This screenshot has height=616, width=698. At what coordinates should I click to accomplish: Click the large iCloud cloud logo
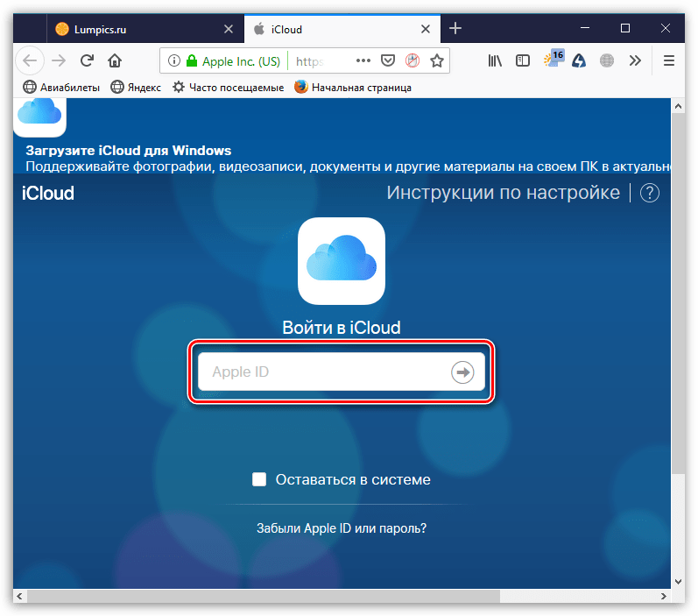click(342, 261)
